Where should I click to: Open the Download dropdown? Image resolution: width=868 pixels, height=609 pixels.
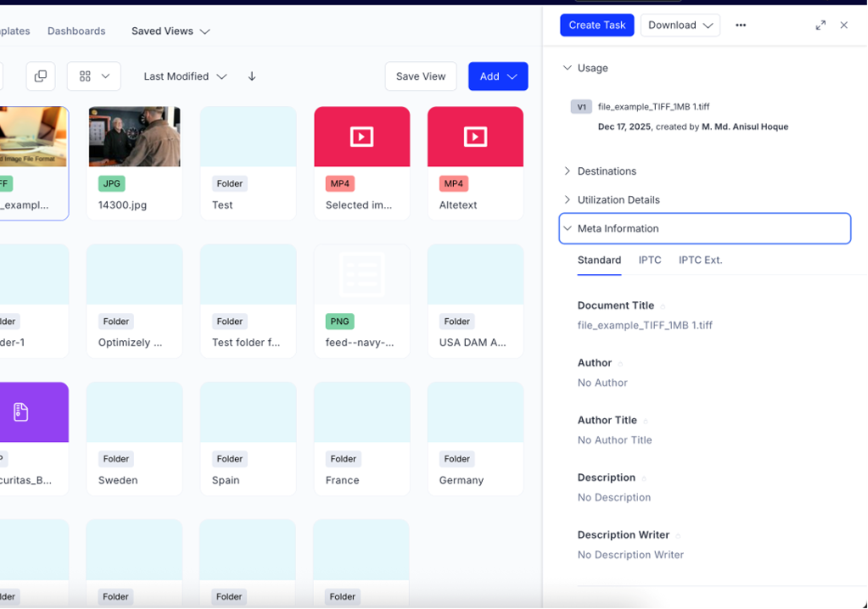[680, 25]
